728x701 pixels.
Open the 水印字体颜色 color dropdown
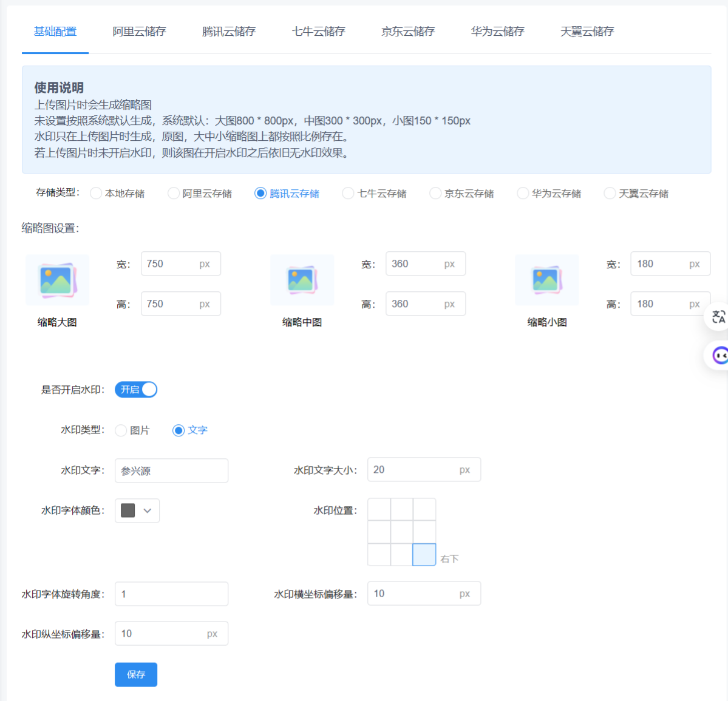coord(146,510)
